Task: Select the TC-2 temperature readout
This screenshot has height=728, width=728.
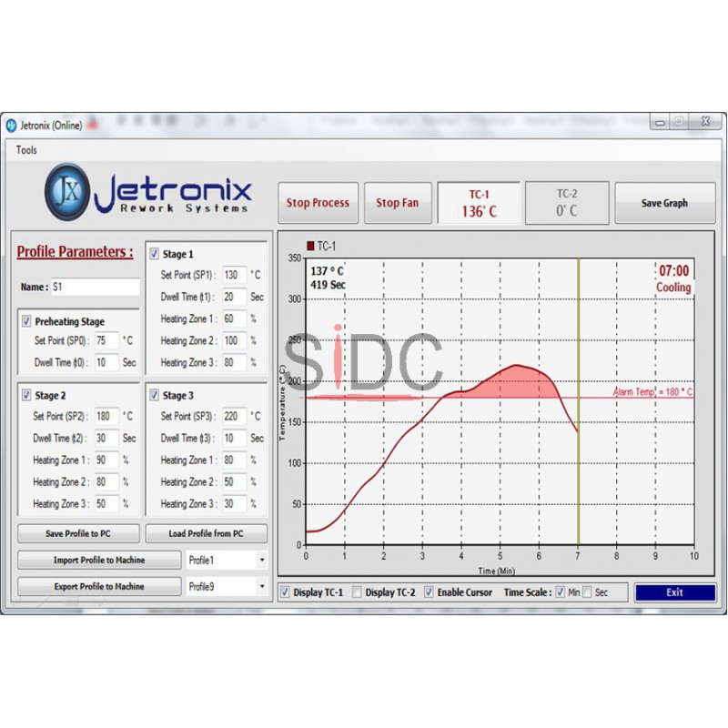Action: 567,203
